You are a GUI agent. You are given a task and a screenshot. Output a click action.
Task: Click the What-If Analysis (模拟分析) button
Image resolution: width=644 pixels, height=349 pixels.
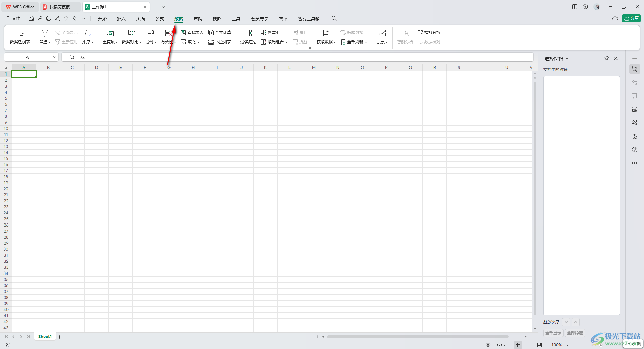pos(429,33)
